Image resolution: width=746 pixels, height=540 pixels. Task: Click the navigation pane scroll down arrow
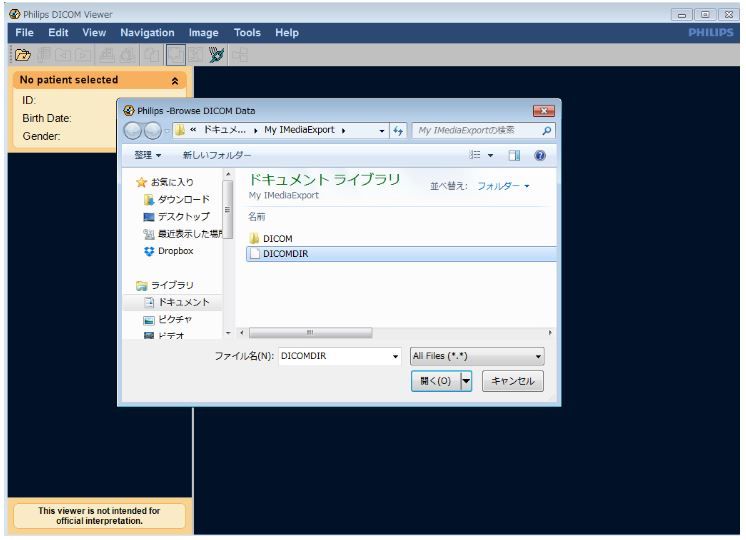[x=228, y=333]
